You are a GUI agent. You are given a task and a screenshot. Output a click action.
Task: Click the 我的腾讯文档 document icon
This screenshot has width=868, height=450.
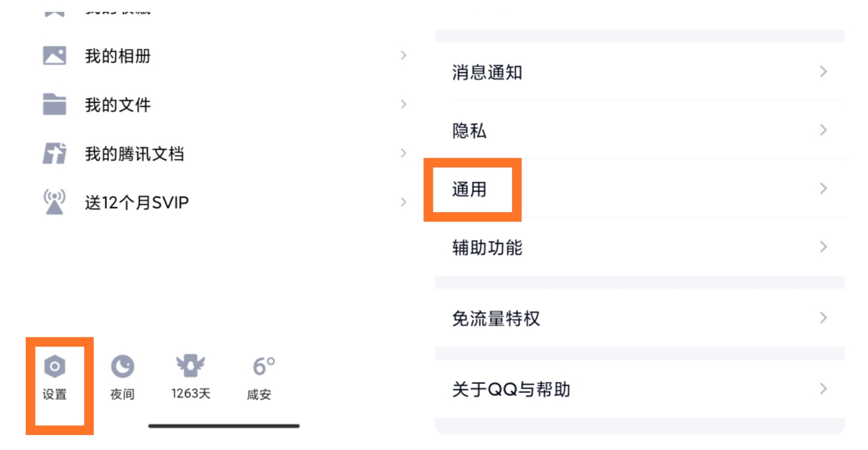[x=54, y=153]
